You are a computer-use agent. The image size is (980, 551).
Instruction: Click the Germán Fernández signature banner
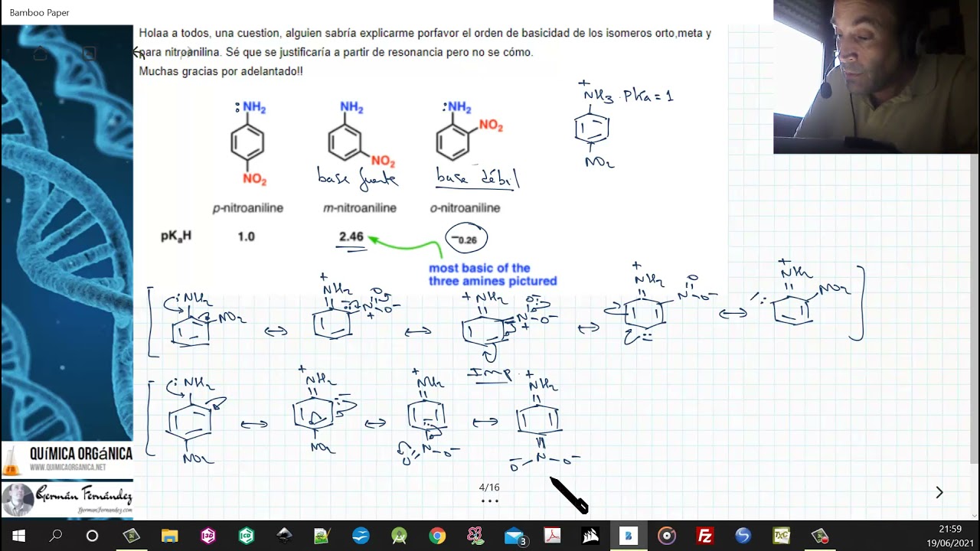pos(67,500)
